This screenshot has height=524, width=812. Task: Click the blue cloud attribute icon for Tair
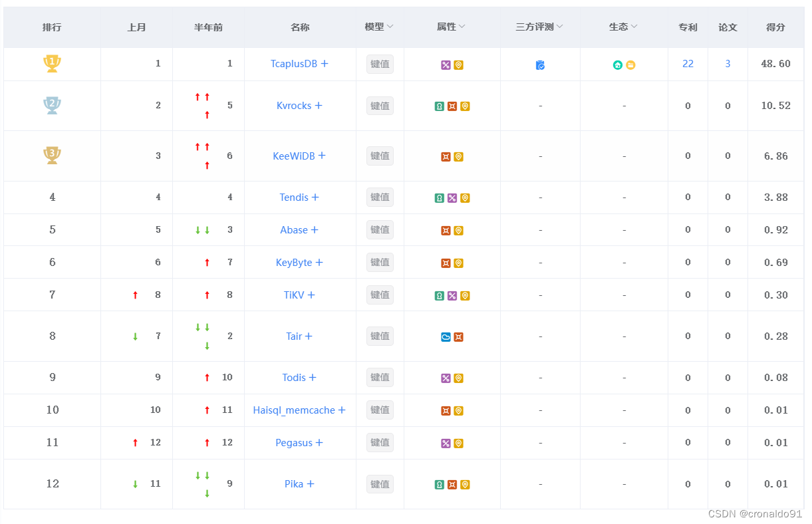click(446, 337)
